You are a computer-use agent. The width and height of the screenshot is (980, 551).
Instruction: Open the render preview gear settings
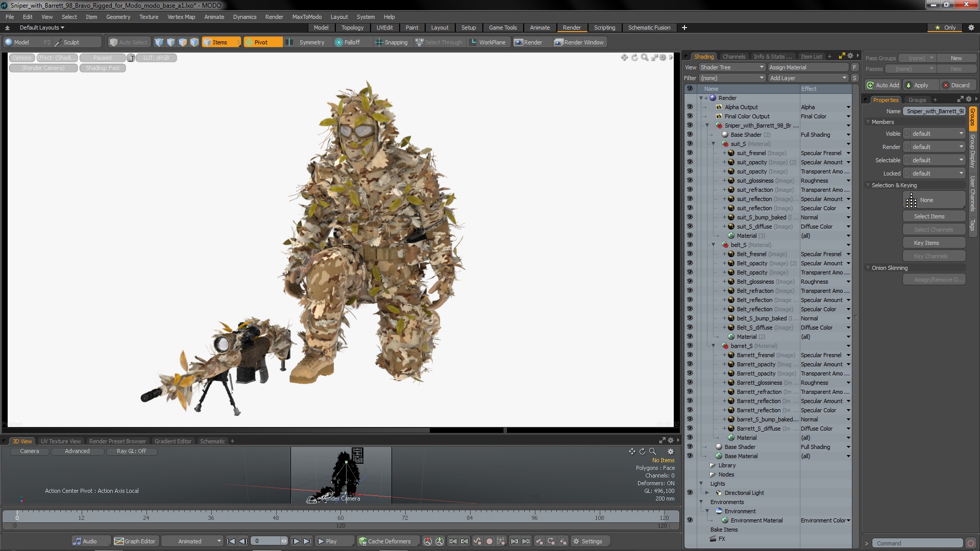pos(663,58)
